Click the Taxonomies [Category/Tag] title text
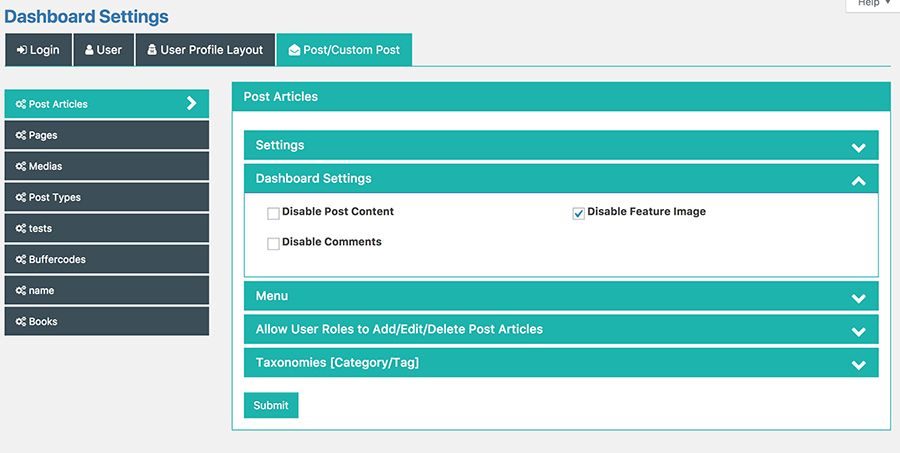Viewport: 900px width, 453px height. click(338, 363)
